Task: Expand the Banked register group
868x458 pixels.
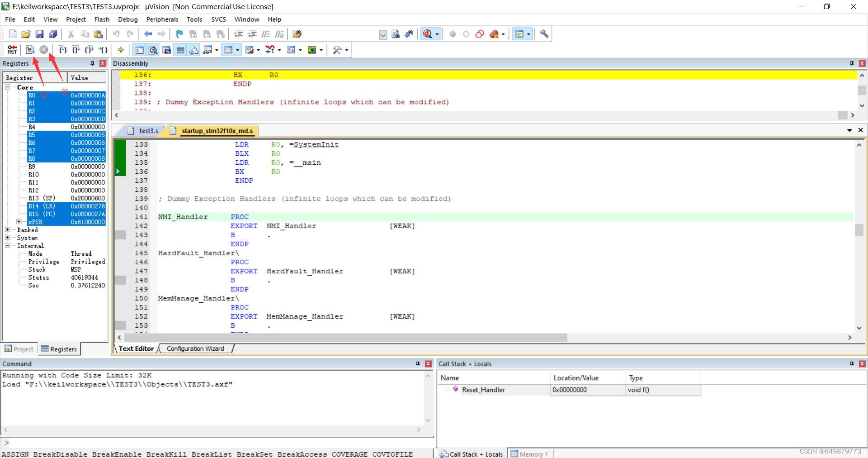Action: click(8, 230)
